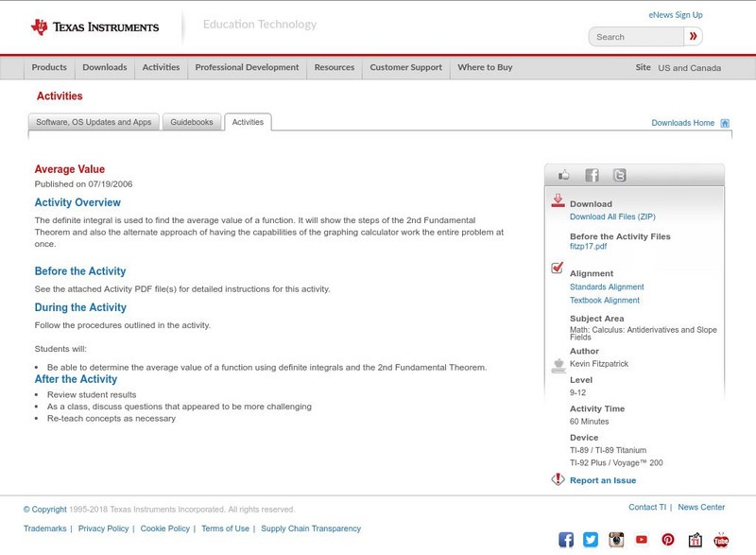The height and width of the screenshot is (555, 756).
Task: Open TI Facebook page in footer
Action: (566, 540)
